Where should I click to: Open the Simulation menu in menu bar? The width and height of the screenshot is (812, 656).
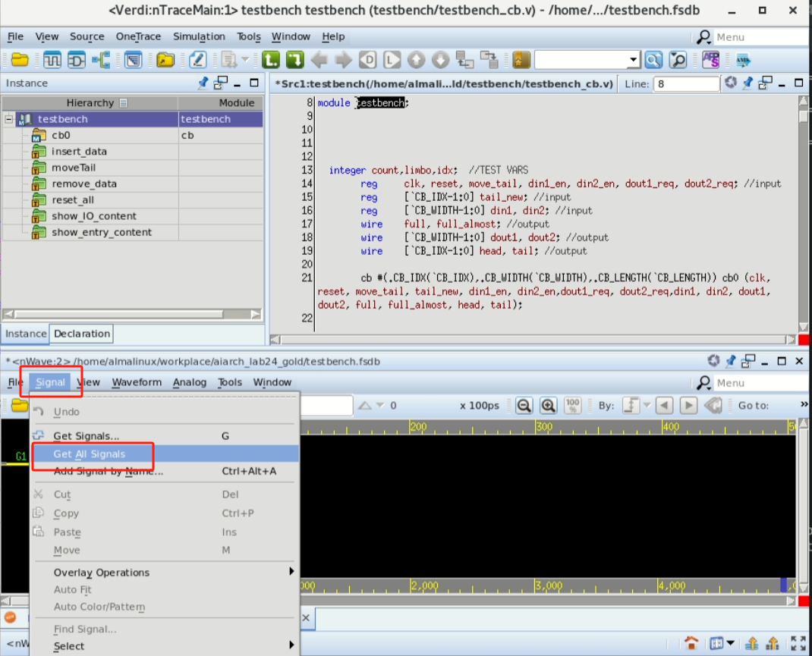pyautogui.click(x=199, y=36)
